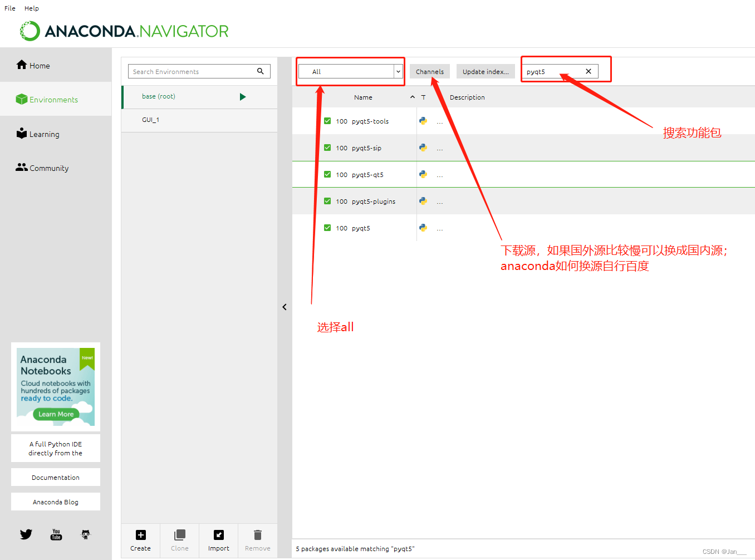Import an environment
The image size is (755, 560).
[218, 540]
